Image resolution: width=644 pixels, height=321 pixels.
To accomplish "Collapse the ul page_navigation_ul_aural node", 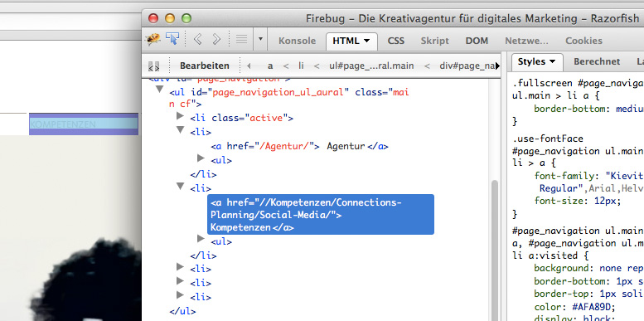I will pyautogui.click(x=159, y=90).
